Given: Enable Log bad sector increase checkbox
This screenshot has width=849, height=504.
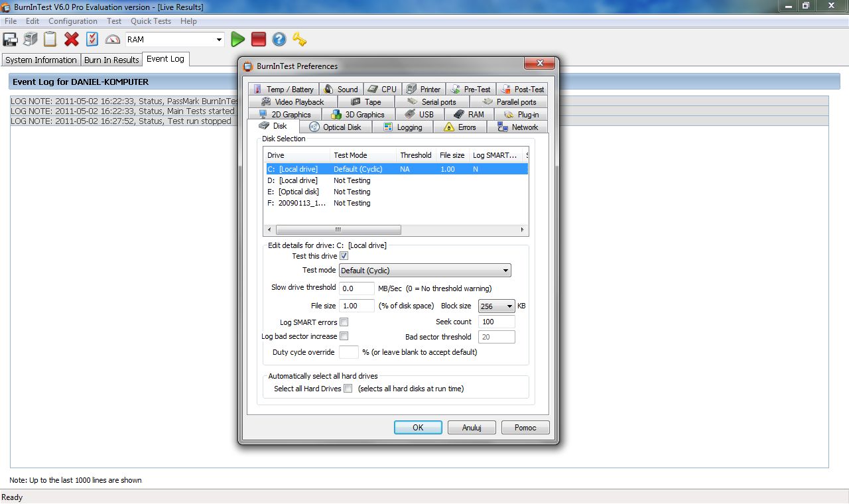Looking at the screenshot, I should click(344, 336).
